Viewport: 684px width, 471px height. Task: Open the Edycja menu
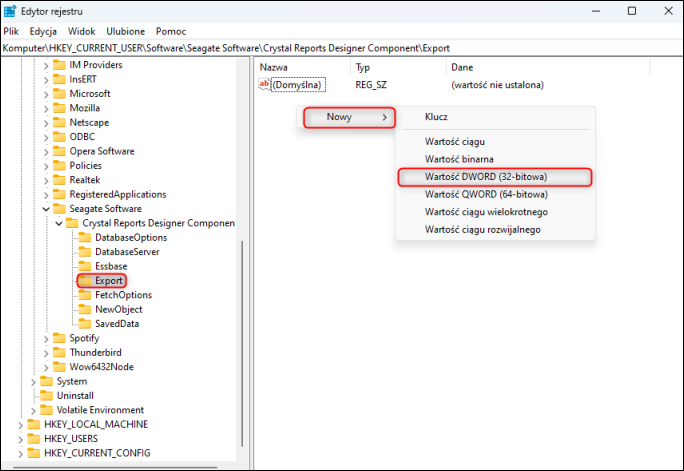tap(43, 31)
